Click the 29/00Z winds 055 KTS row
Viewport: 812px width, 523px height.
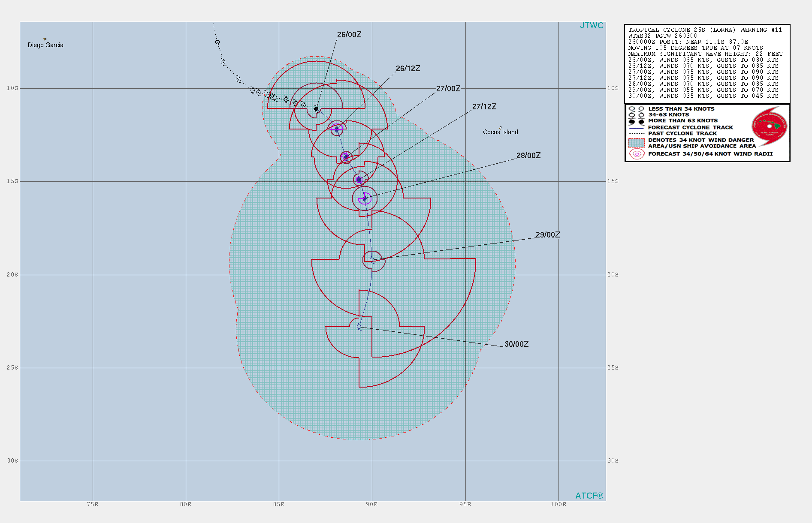click(x=703, y=90)
